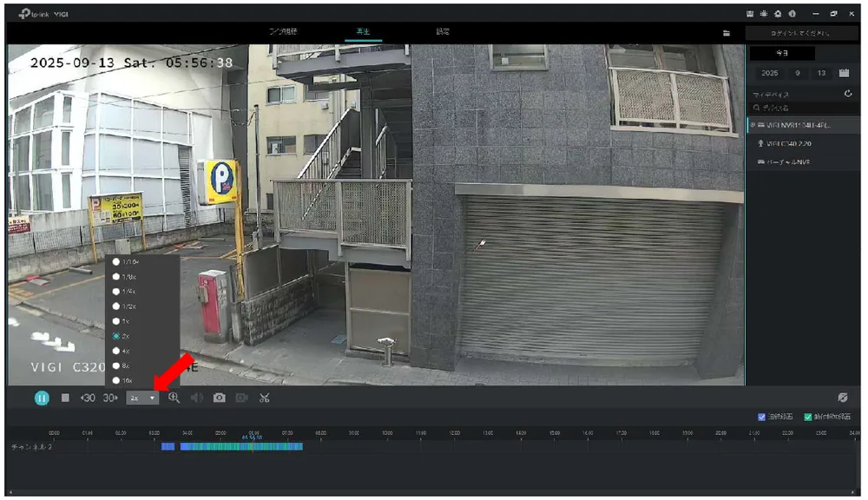Screen dimensions: 868x500
Task: Click the highlighted playback tab
Action: click(x=363, y=31)
